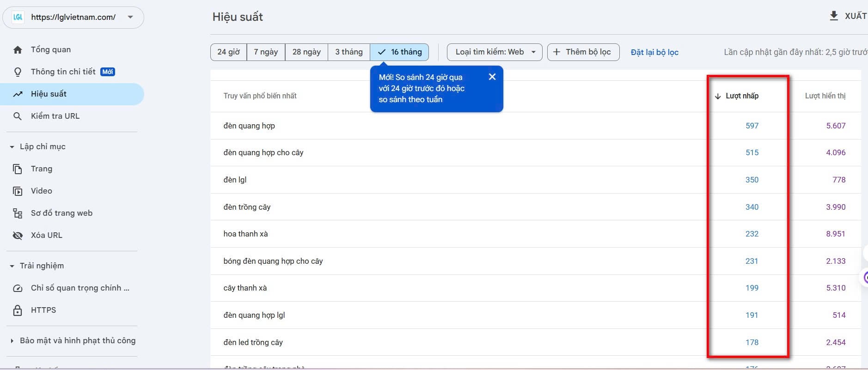Screen dimensions: 868x370
Task: Click query 'hoa thanh xà'
Action: click(x=245, y=234)
